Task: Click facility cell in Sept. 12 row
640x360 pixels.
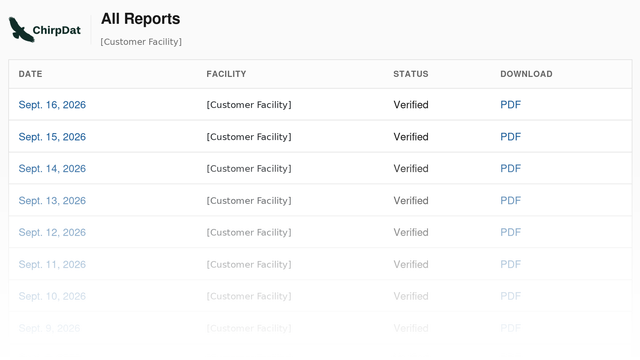Action: [249, 232]
